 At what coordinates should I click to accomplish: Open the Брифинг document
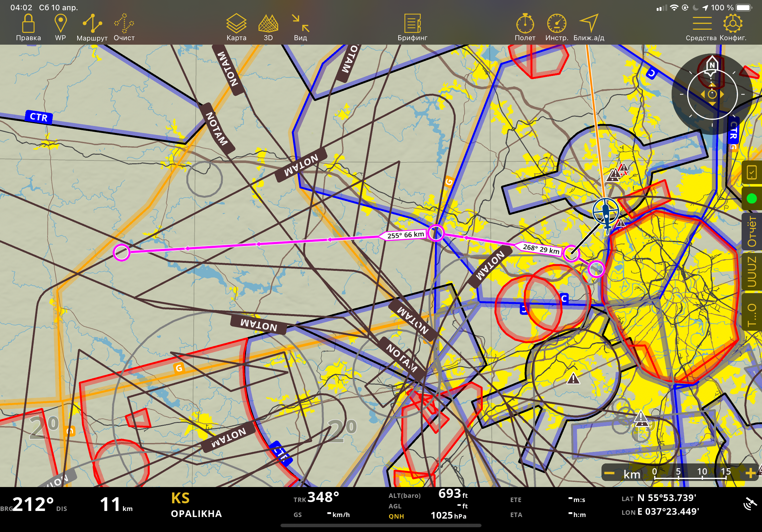[412, 24]
